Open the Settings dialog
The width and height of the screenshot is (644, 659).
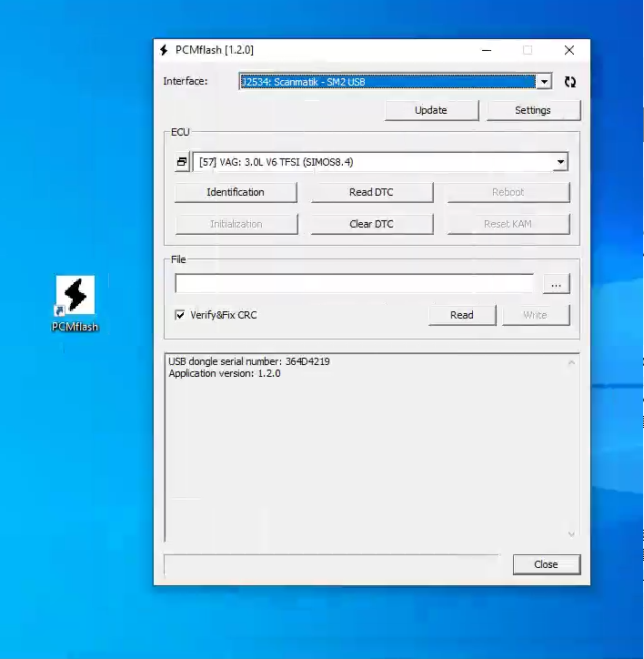tap(533, 110)
